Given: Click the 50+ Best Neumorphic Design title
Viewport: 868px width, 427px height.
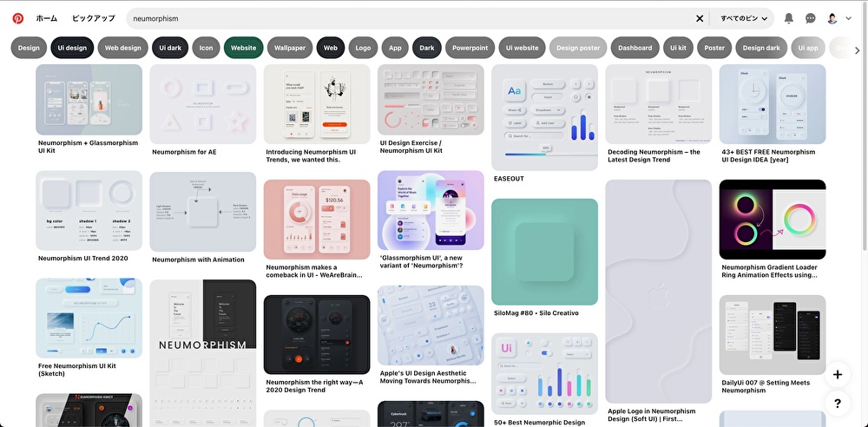Looking at the screenshot, I should coord(539,423).
